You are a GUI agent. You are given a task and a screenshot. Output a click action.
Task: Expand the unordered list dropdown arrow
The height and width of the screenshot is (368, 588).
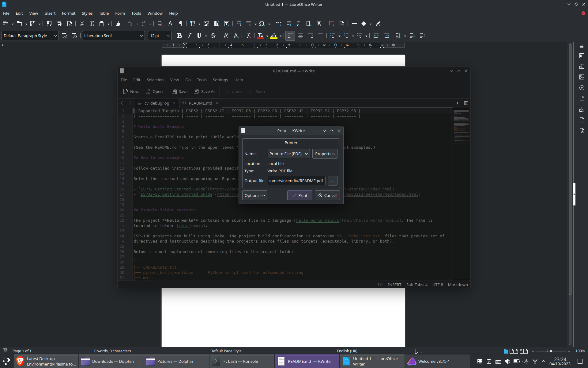tap(339, 36)
